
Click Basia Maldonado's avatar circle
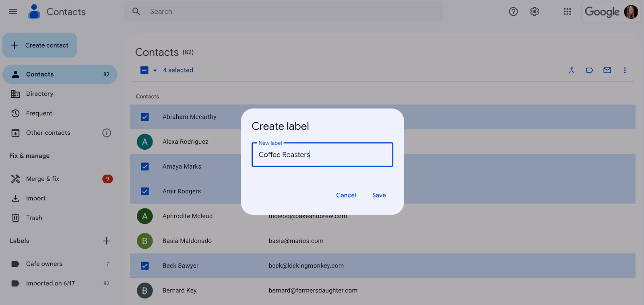pyautogui.click(x=145, y=241)
